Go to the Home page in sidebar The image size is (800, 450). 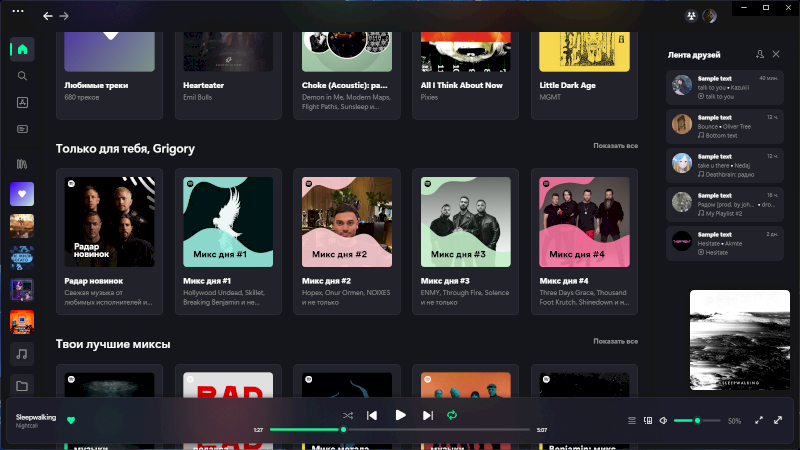(x=22, y=49)
